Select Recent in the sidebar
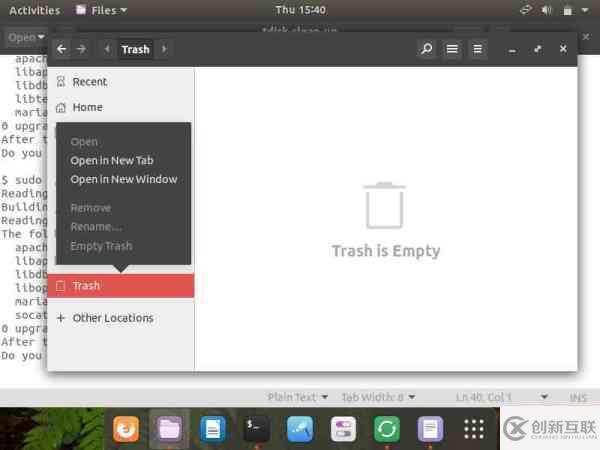This screenshot has width=600, height=450. point(121,82)
